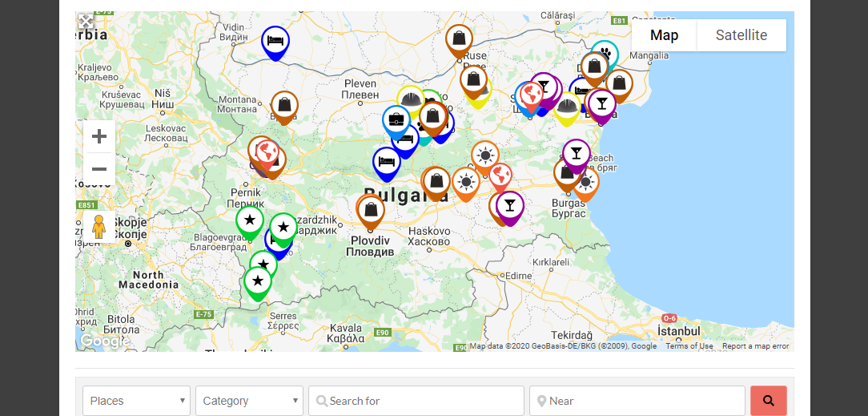Drop into Street View with Pegman icon

click(99, 228)
